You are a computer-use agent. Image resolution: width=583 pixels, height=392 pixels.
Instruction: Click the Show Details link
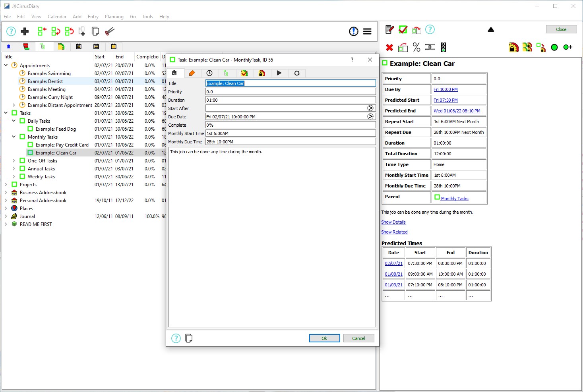(x=393, y=222)
